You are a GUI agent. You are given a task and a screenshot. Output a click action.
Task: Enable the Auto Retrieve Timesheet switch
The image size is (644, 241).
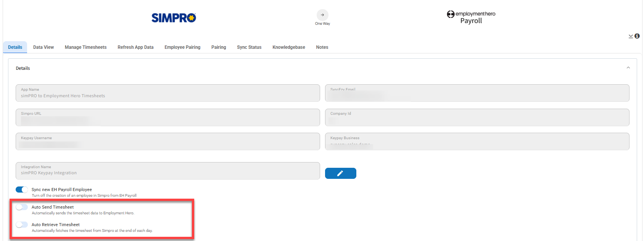click(x=22, y=225)
